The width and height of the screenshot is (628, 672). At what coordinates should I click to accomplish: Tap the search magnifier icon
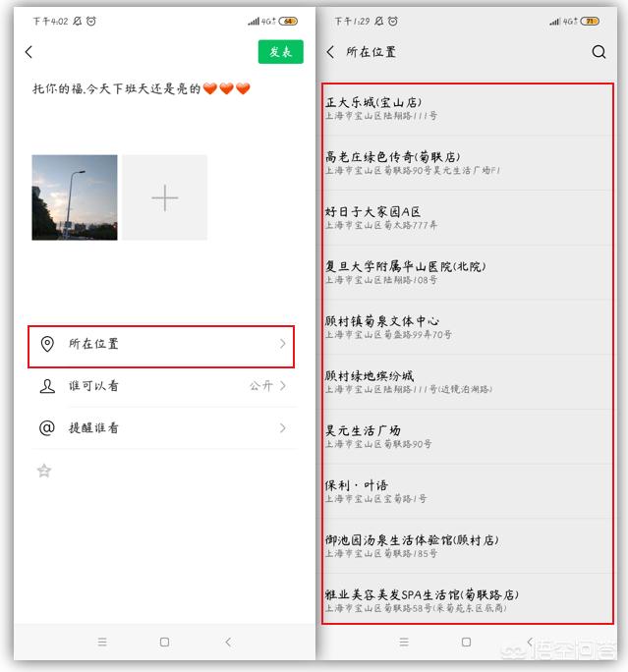coord(599,52)
